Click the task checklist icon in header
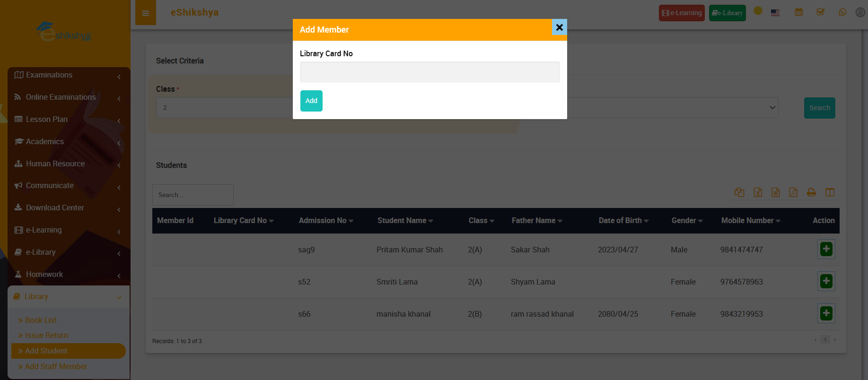The height and width of the screenshot is (380, 868). (821, 12)
